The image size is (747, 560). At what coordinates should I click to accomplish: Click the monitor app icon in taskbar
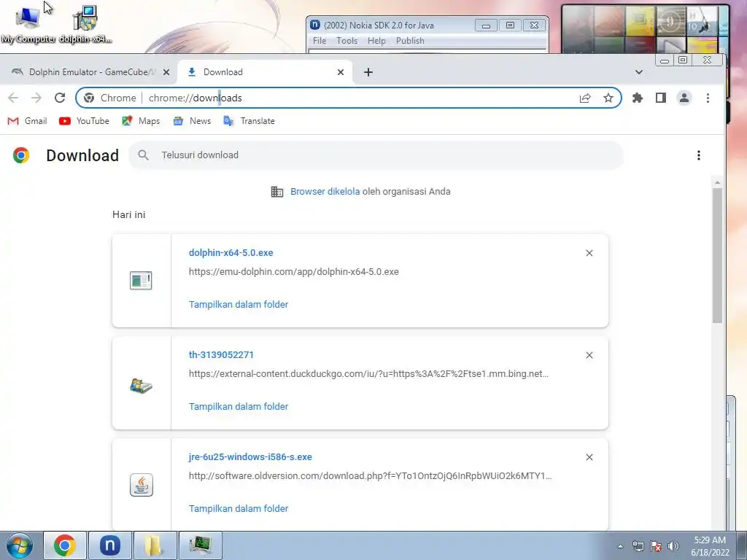[200, 545]
